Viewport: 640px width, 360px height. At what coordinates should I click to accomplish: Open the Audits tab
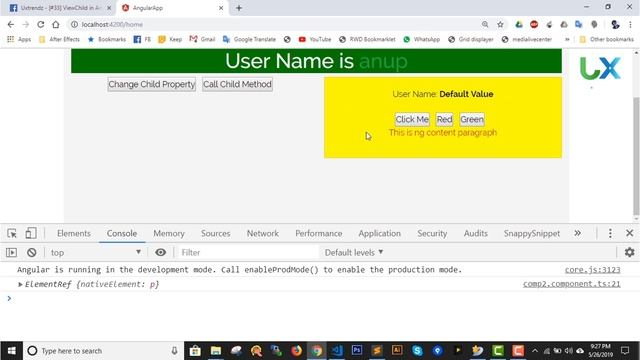click(x=476, y=233)
